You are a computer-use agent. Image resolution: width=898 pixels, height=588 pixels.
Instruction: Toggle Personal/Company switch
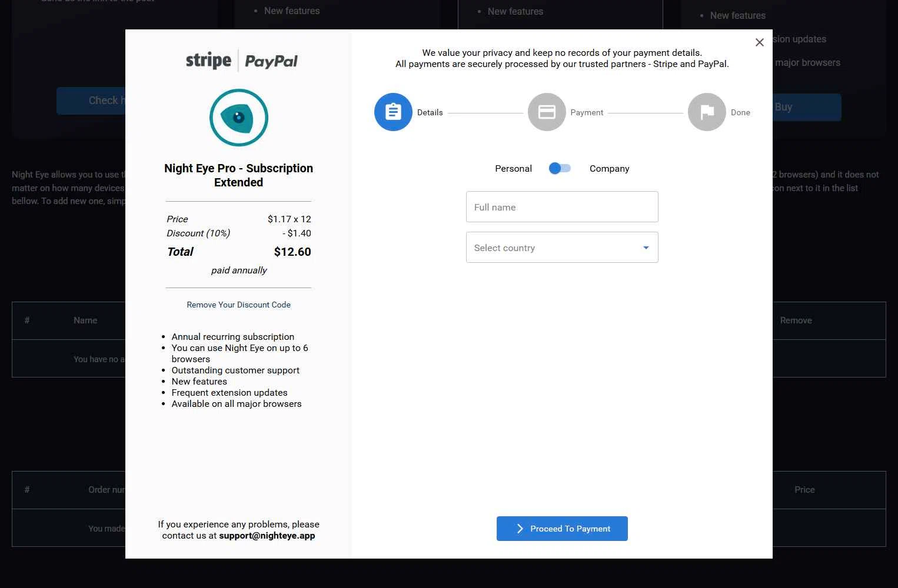point(560,168)
